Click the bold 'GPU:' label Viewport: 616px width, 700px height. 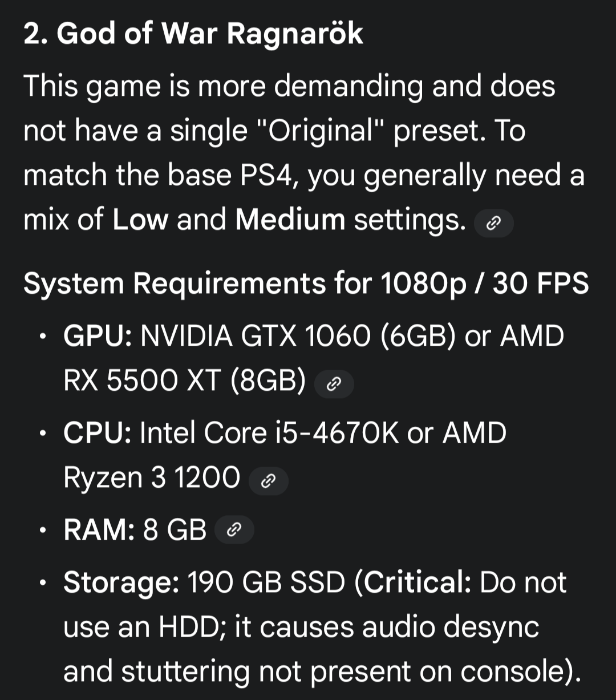[98, 335]
